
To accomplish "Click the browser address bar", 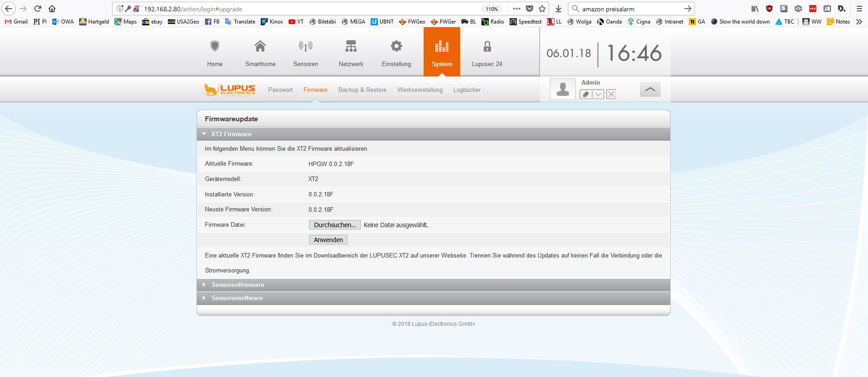I will coord(308,9).
